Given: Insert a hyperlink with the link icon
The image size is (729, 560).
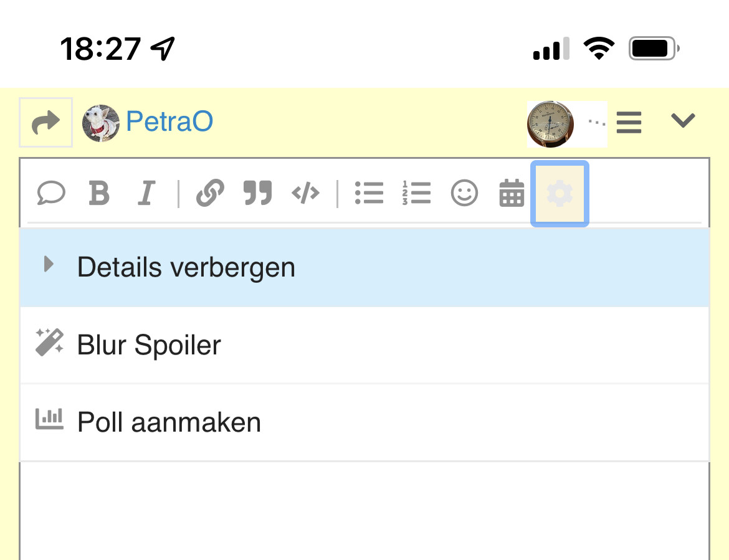Looking at the screenshot, I should click(210, 193).
